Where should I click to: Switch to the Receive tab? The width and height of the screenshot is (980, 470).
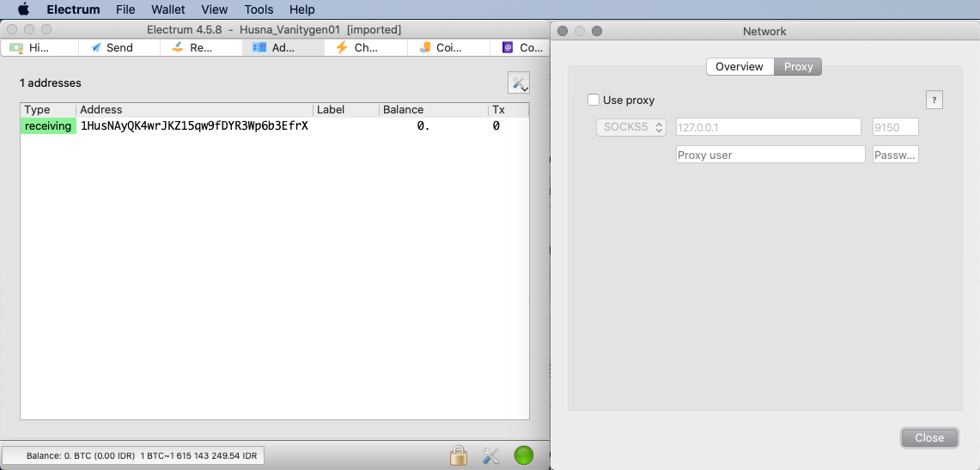click(x=201, y=47)
